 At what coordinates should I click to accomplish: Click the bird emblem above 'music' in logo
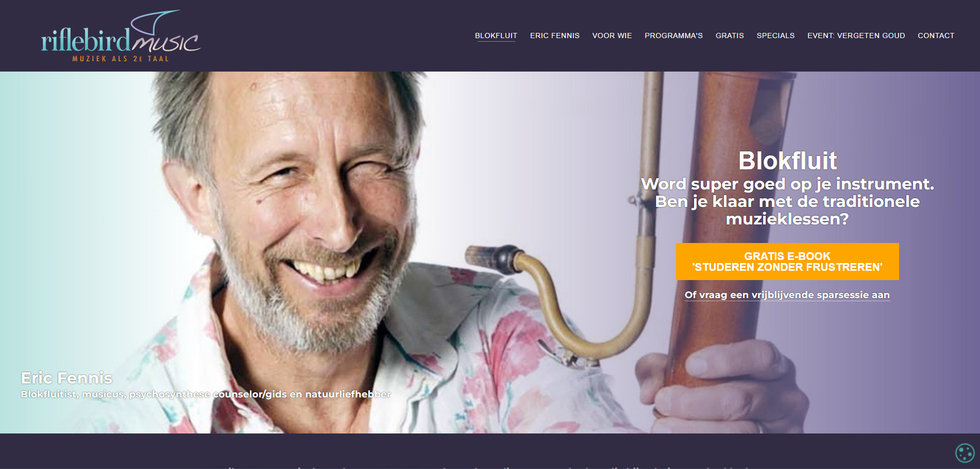point(156,22)
